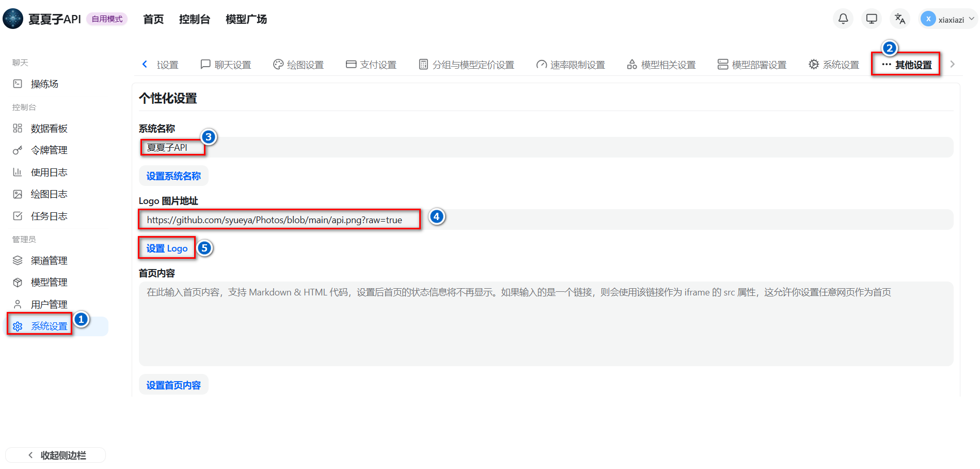Image resolution: width=980 pixels, height=469 pixels.
Task: Open 令牌管理 token management
Action: pyautogui.click(x=49, y=150)
